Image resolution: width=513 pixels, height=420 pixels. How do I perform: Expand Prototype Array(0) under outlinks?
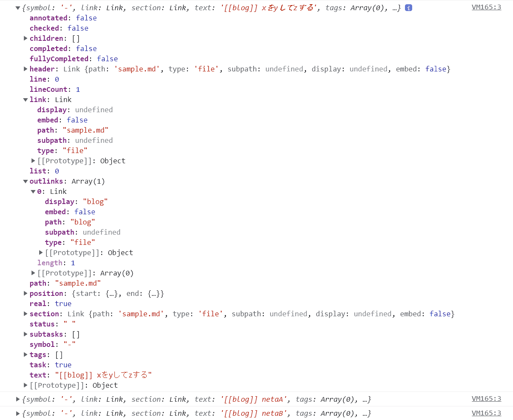tap(33, 273)
